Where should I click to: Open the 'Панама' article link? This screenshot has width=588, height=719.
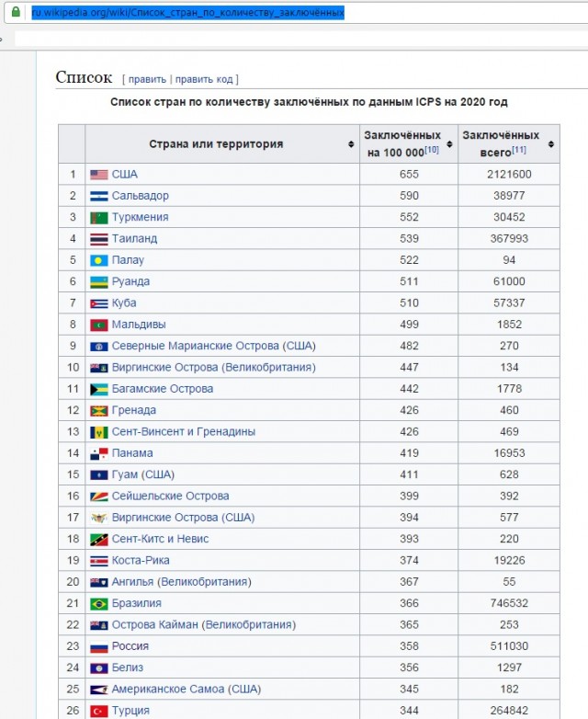coord(133,453)
